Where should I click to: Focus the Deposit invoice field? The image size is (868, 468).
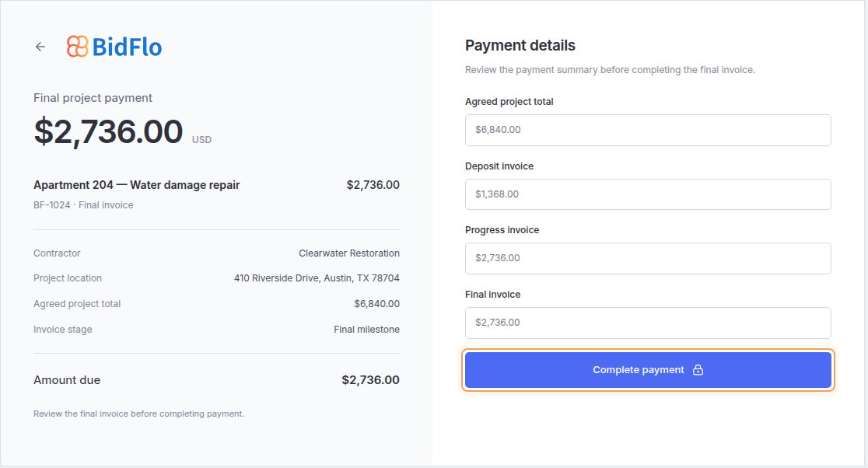[x=648, y=194]
